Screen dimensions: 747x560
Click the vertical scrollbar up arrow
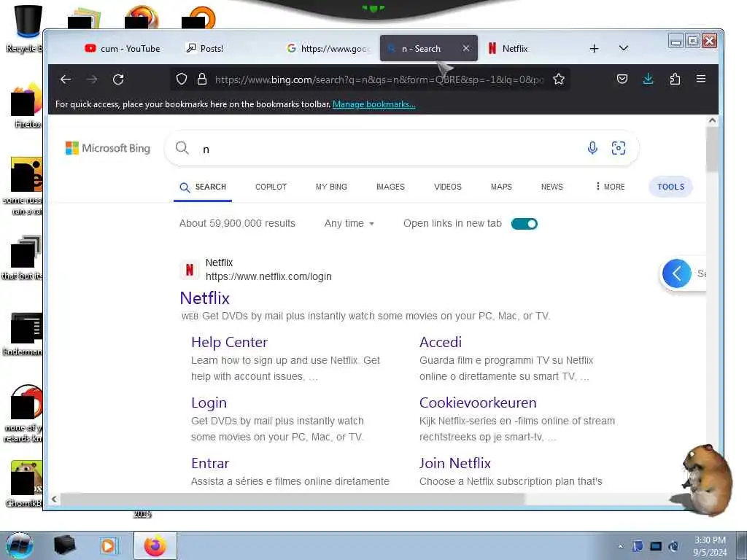pos(712,120)
